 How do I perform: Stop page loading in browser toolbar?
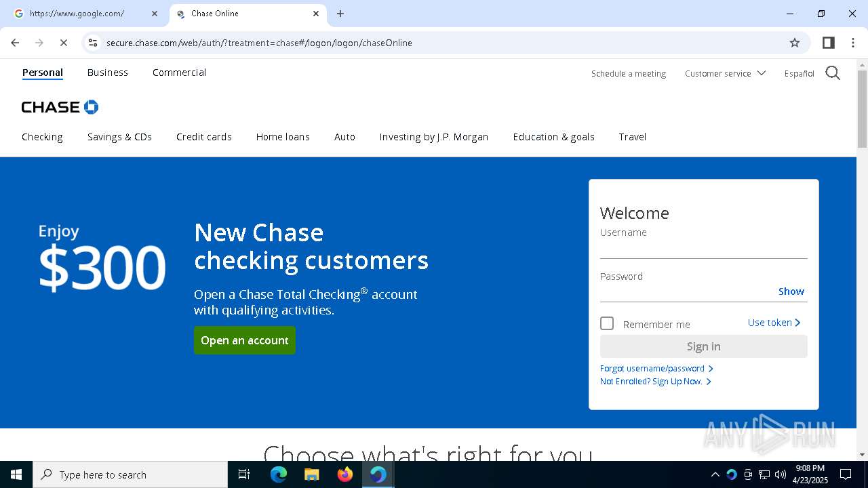click(63, 43)
